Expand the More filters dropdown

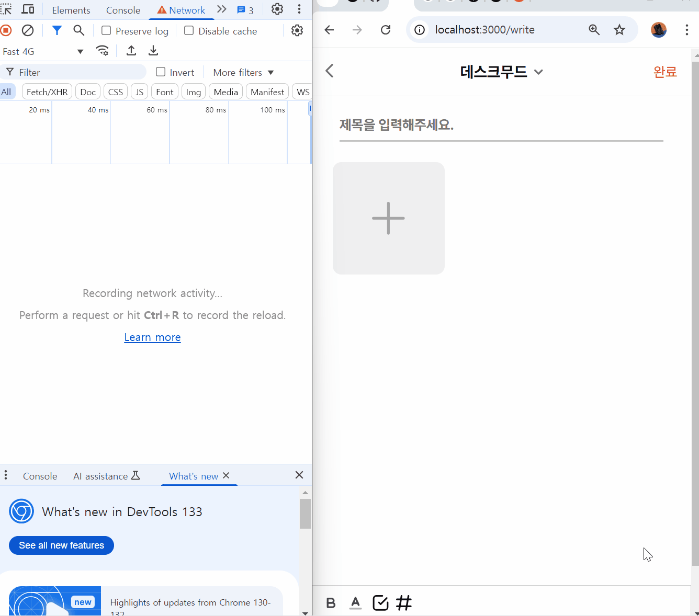pyautogui.click(x=243, y=72)
